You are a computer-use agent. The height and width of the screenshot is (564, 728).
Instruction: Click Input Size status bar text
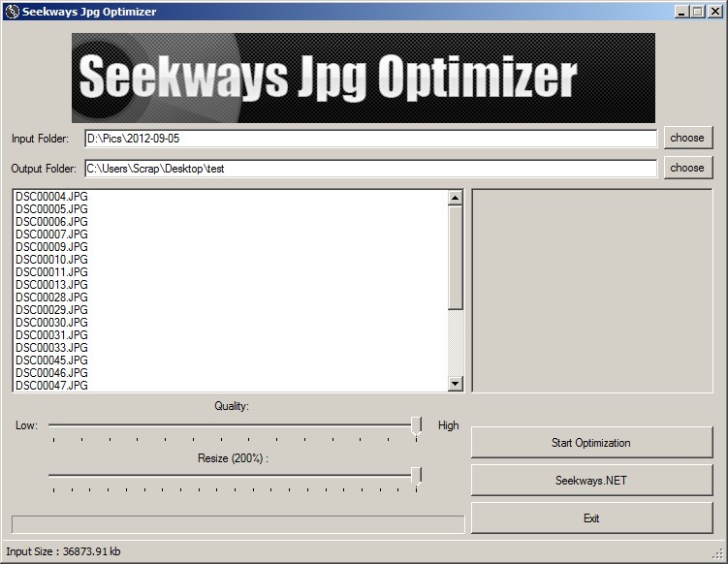click(63, 551)
